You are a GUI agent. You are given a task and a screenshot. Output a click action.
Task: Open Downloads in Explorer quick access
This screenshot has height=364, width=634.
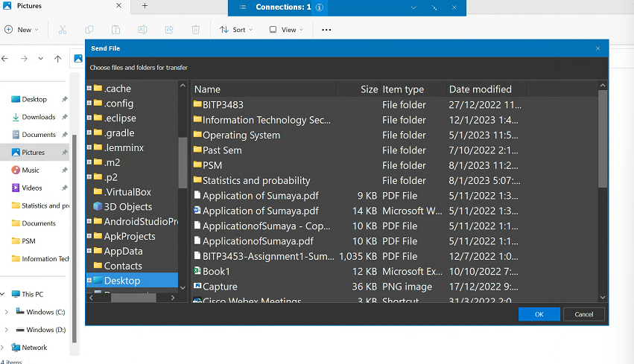coord(39,117)
